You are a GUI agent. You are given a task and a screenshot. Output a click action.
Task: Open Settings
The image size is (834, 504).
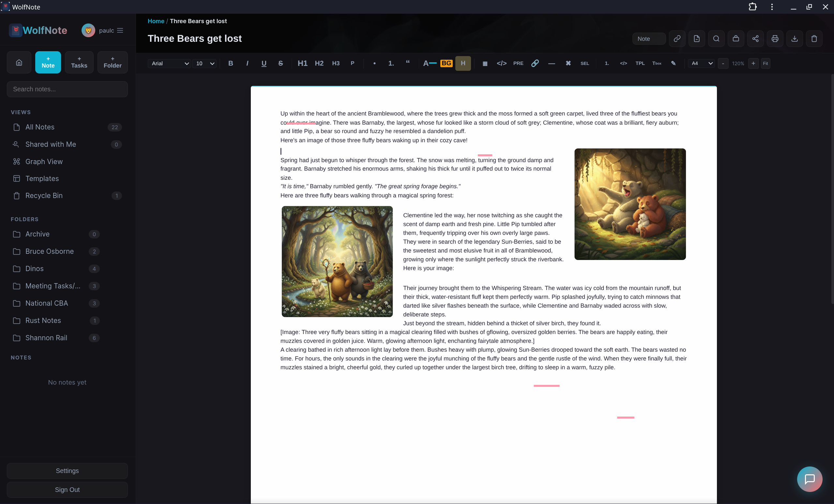67,471
